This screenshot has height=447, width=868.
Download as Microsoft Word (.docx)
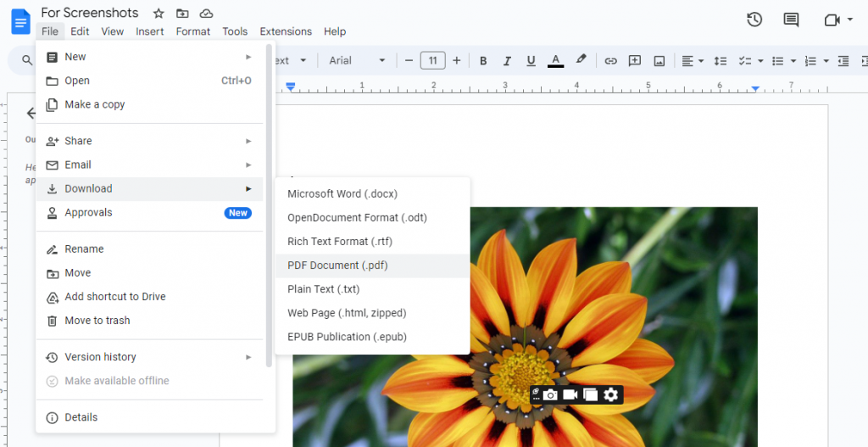372,194
